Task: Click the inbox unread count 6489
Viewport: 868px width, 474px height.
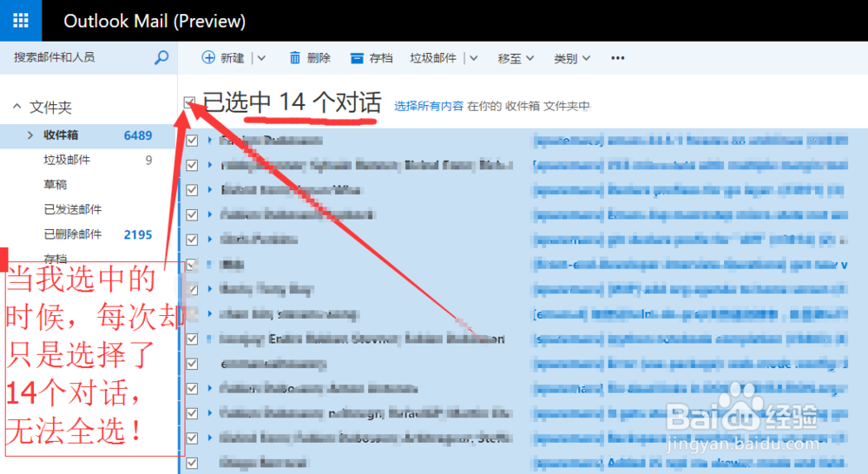Action: pyautogui.click(x=138, y=135)
